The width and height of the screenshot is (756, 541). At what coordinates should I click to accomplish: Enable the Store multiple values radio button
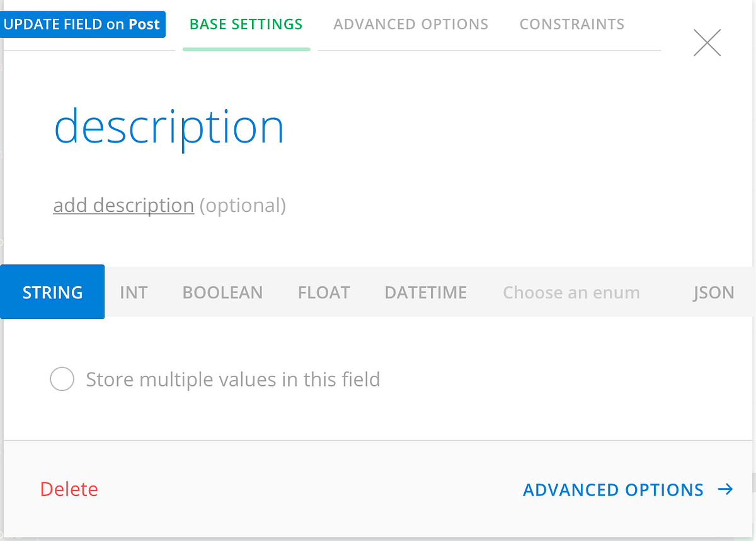[62, 380]
